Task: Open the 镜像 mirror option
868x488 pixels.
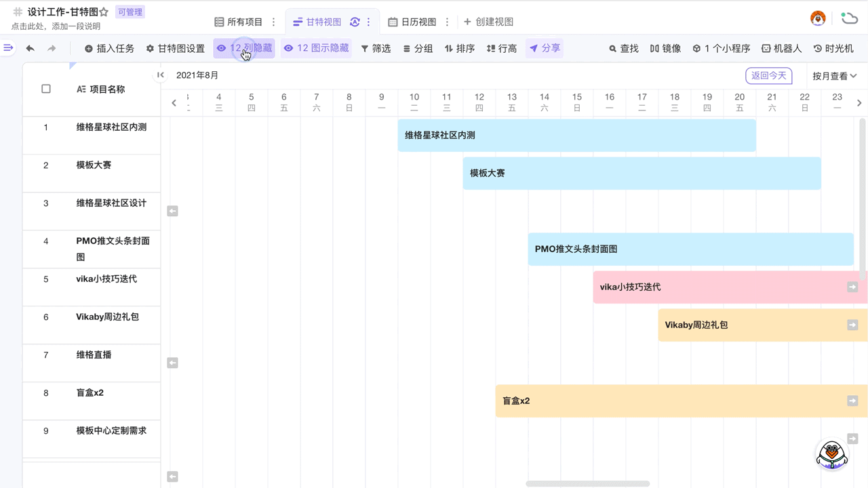Action: 665,48
